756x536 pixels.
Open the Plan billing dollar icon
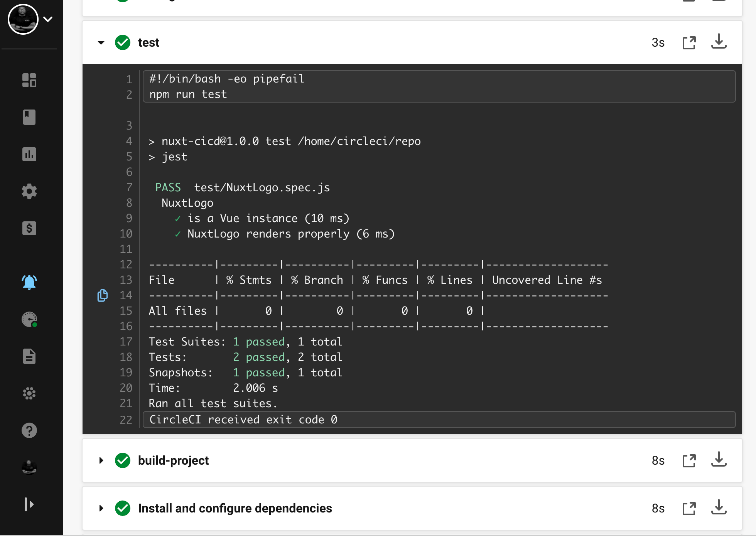coord(29,228)
